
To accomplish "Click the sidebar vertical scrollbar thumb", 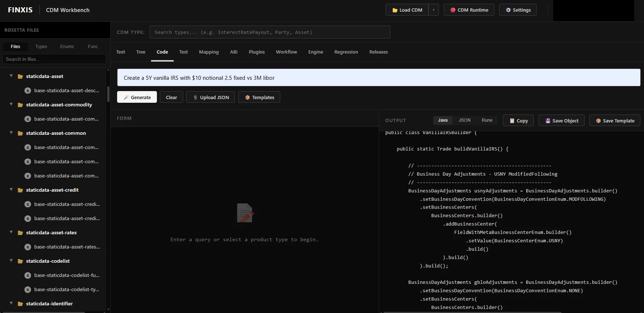I will pyautogui.click(x=108, y=94).
